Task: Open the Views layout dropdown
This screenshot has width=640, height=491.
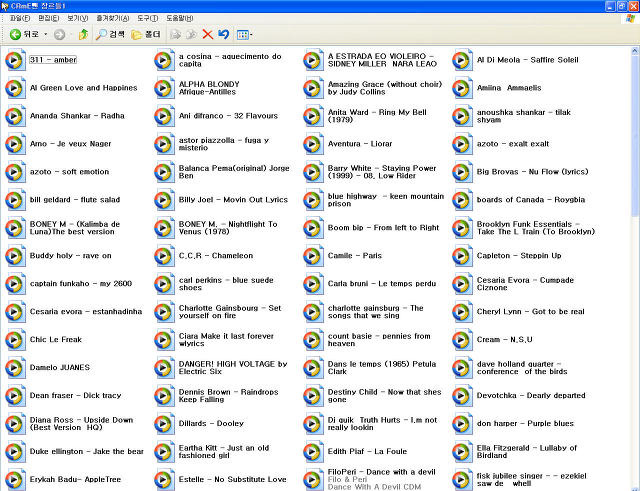Action: [244, 35]
